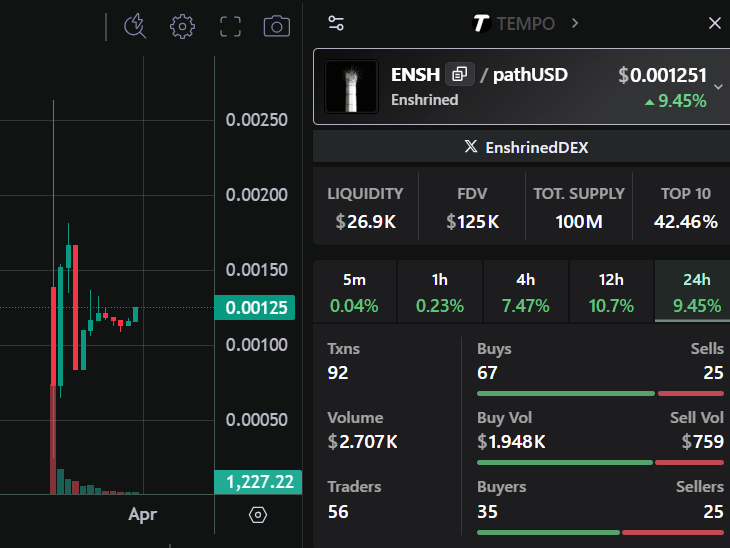The width and height of the screenshot is (730, 548).
Task: Click the X logo icon
Action: (x=471, y=146)
